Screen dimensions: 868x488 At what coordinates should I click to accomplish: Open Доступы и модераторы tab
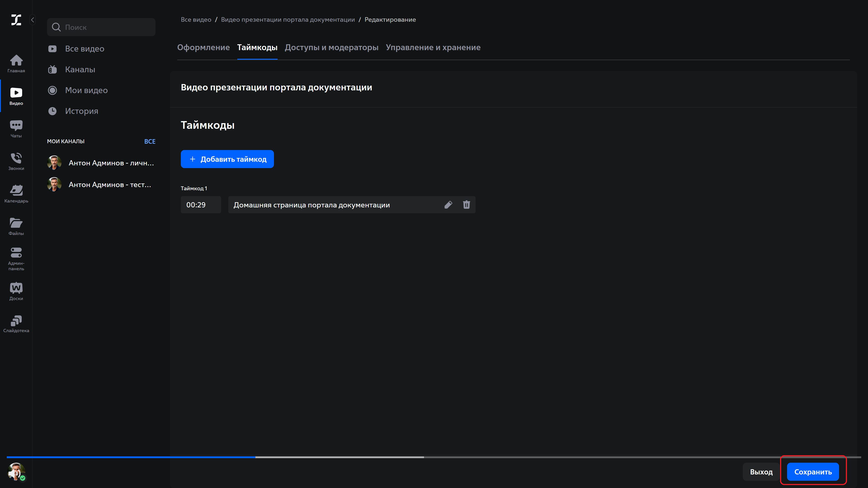(x=331, y=47)
